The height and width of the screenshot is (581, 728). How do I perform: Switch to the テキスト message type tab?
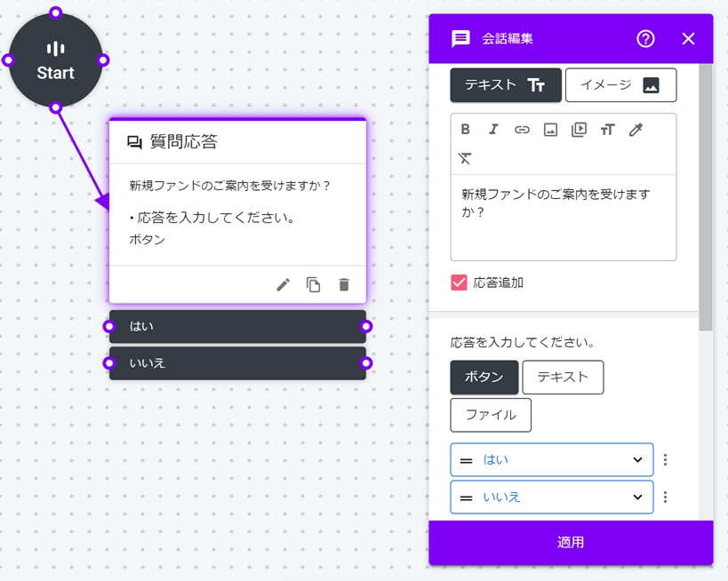506,85
